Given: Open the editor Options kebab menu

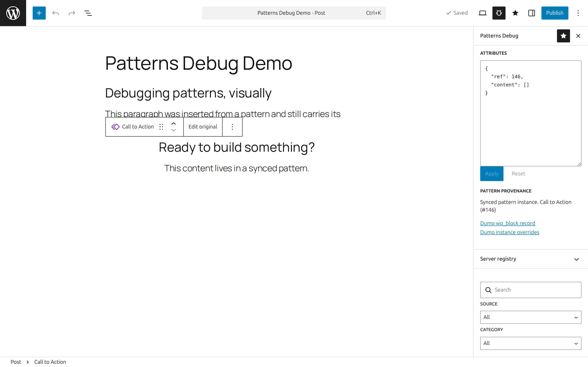Looking at the screenshot, I should (x=578, y=13).
